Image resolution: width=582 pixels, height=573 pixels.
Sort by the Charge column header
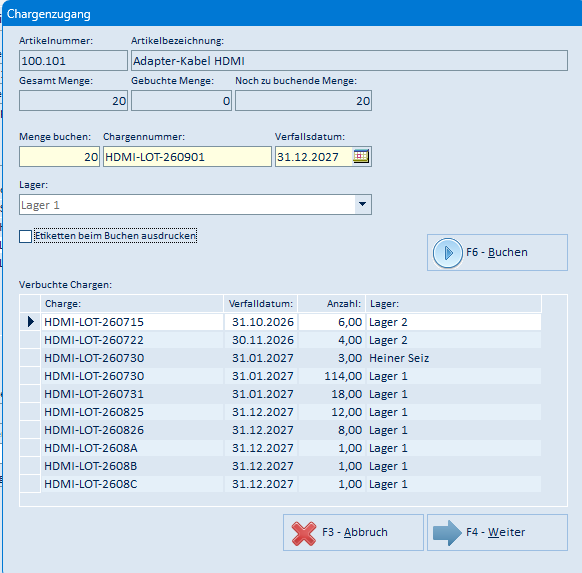pyautogui.click(x=132, y=304)
